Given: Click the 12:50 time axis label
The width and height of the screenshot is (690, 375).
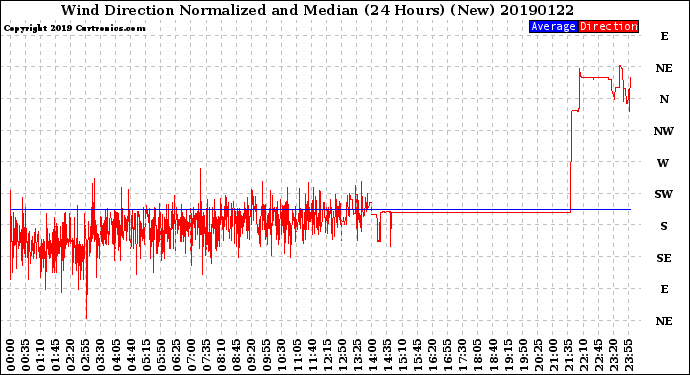Looking at the screenshot, I should click(x=342, y=355).
